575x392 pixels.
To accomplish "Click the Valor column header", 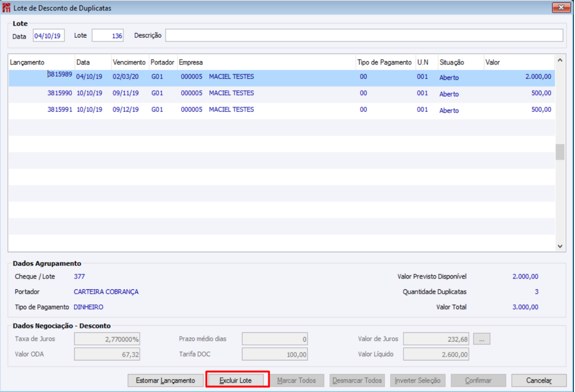I will [x=520, y=63].
